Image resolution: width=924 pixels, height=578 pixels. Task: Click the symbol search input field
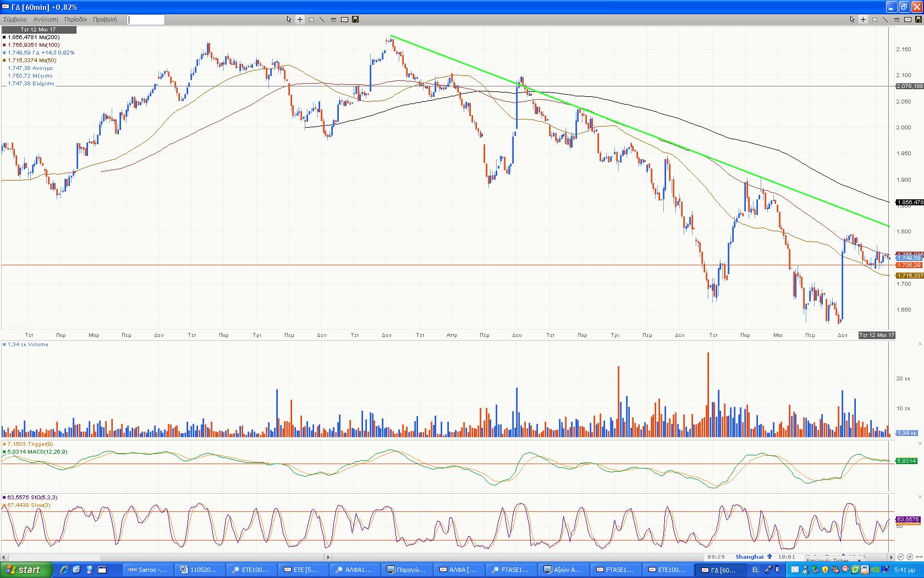(146, 20)
